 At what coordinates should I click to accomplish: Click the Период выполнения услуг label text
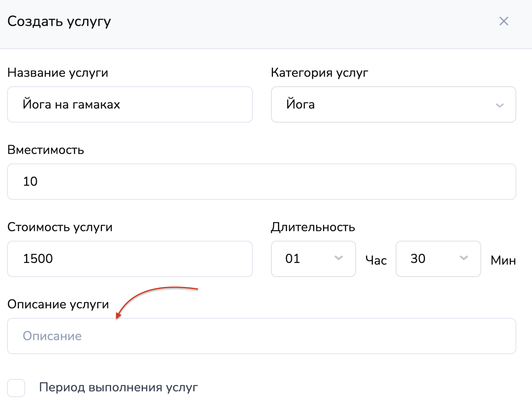pos(119,388)
